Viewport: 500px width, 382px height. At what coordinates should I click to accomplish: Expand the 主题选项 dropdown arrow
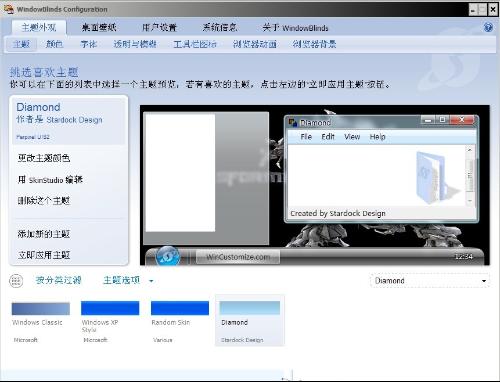click(151, 281)
